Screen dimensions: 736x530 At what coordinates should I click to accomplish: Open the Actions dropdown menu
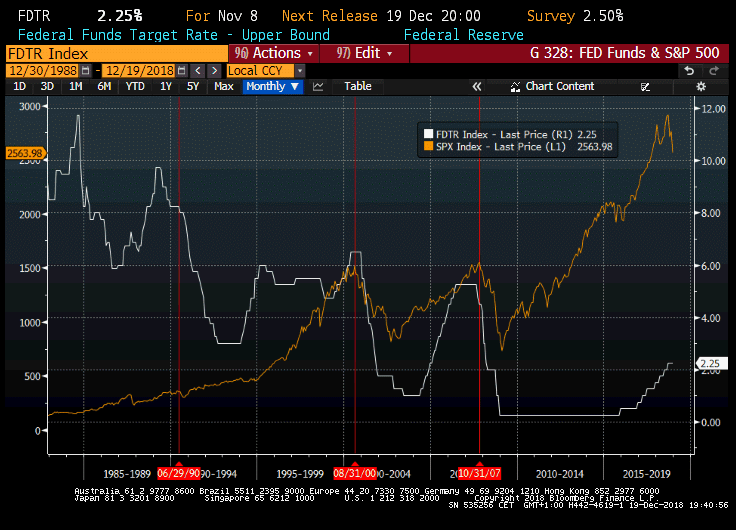click(273, 53)
